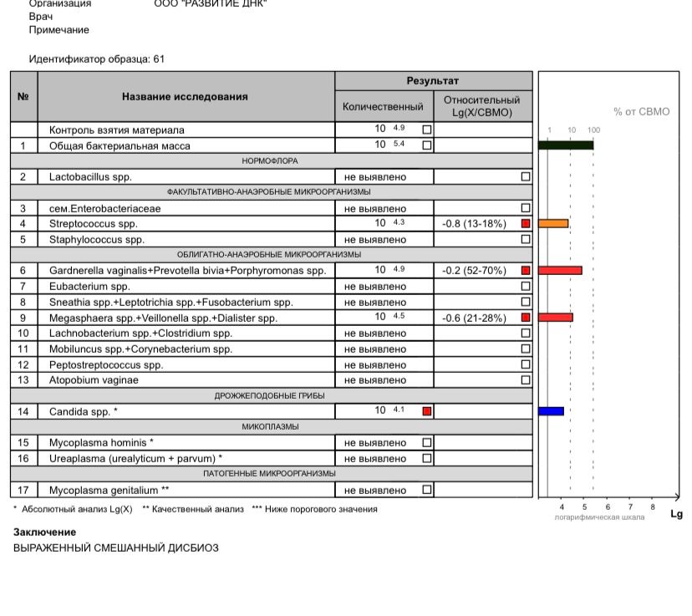Screen dimensions: 692x616
Task: Click the 'Заключение' heading
Action: (x=44, y=532)
